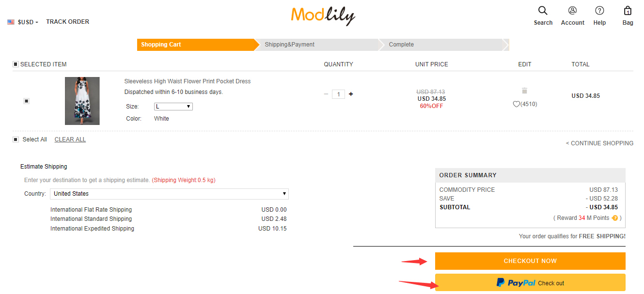The width and height of the screenshot is (644, 294).
Task: Expand the Country dropdown for shipping
Action: 169,194
